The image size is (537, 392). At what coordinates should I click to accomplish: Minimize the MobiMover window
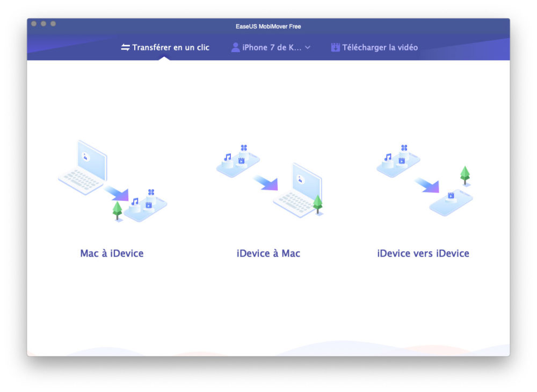pos(43,24)
